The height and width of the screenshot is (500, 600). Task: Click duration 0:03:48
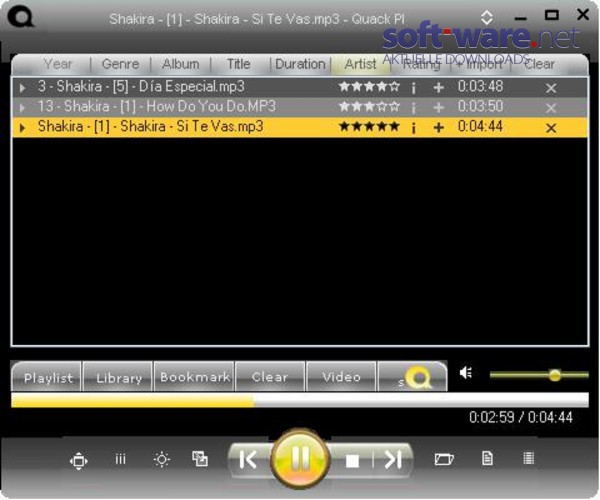coord(480,86)
